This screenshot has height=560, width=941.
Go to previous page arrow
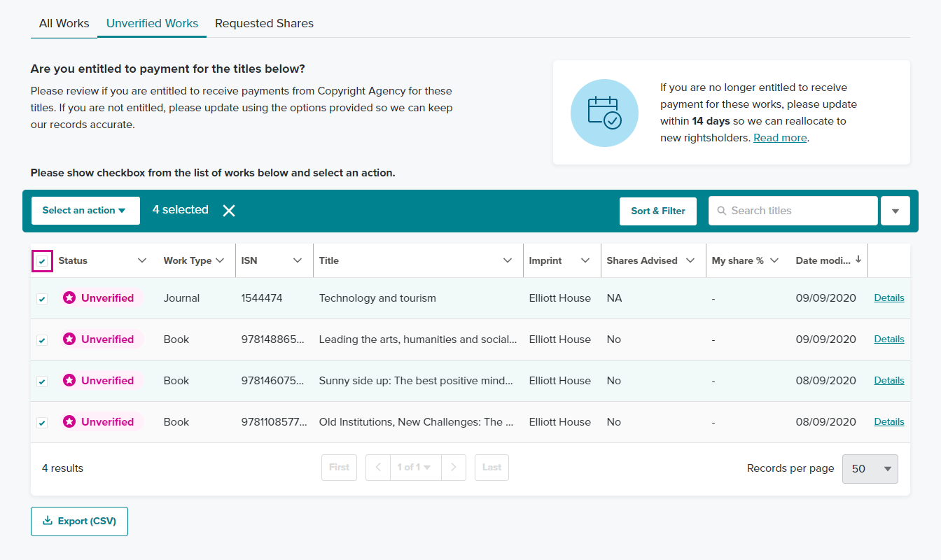click(x=378, y=468)
